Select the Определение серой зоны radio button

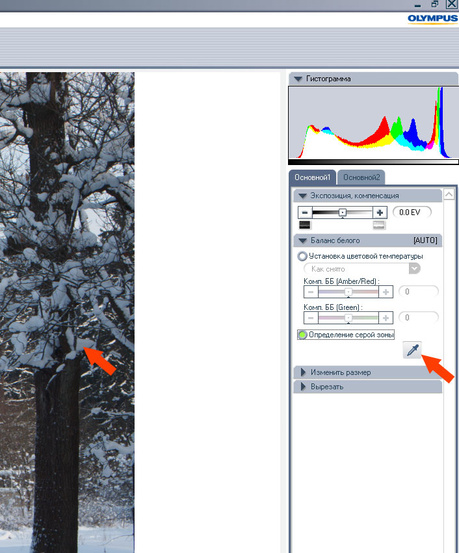(x=302, y=334)
